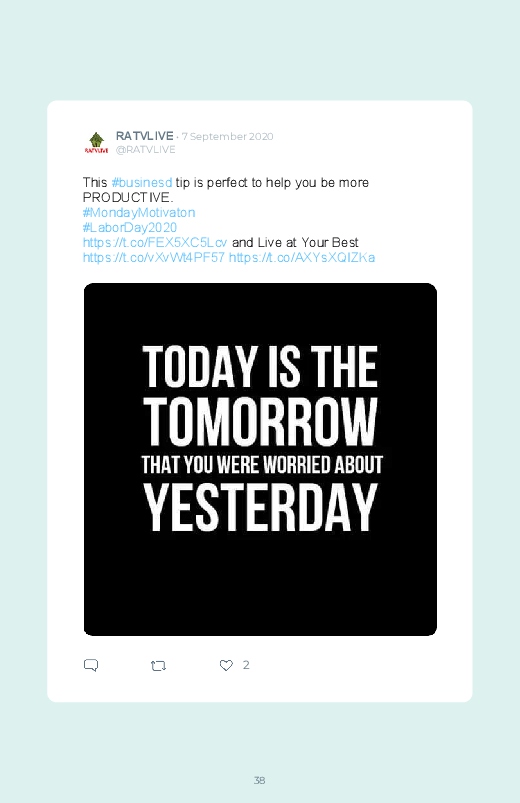Image resolution: width=520 pixels, height=803 pixels.
Task: Click the YESTERDAY text in the image
Action: point(260,508)
